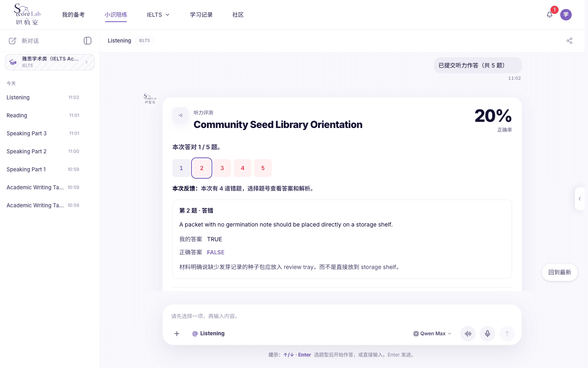This screenshot has height=368, width=588.
Task: Click the voice waveform button
Action: (x=468, y=334)
